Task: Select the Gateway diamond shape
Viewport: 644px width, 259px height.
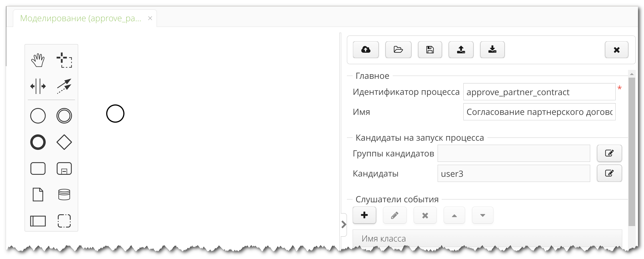Action: (x=64, y=142)
